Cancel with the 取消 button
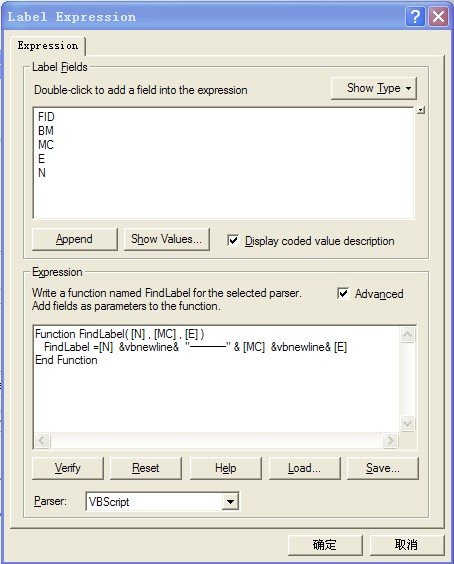 click(407, 545)
